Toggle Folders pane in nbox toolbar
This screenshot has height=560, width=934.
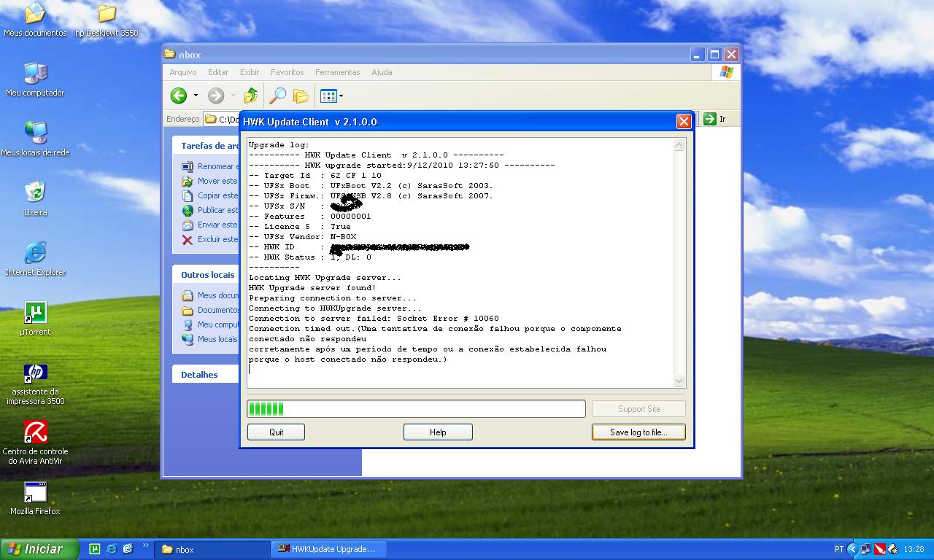[x=301, y=96]
